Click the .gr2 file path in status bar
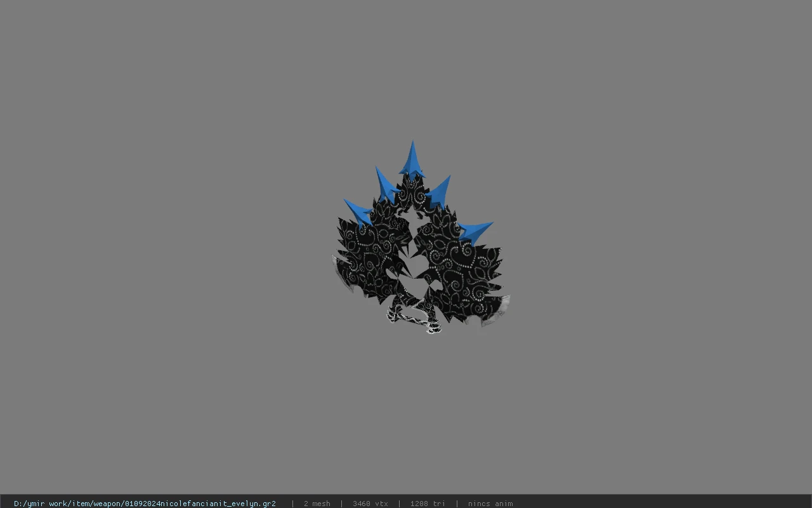The height and width of the screenshot is (508, 812). pyautogui.click(x=145, y=504)
